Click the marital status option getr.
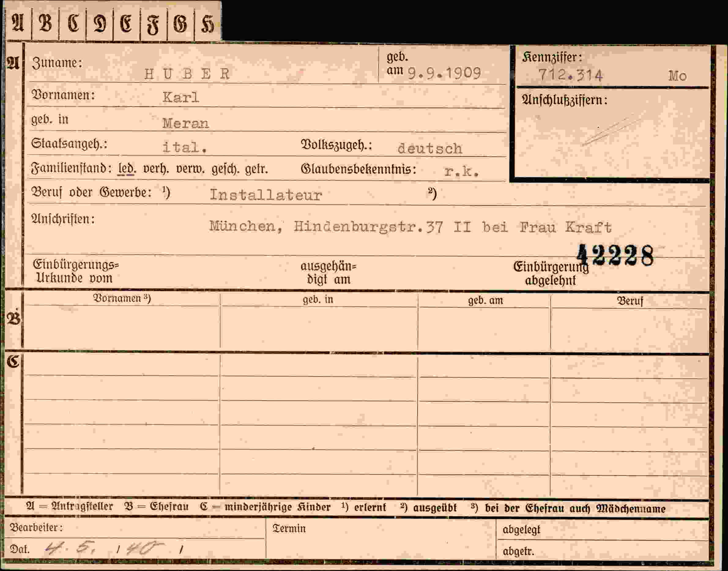The height and width of the screenshot is (571, 728). coord(257,170)
